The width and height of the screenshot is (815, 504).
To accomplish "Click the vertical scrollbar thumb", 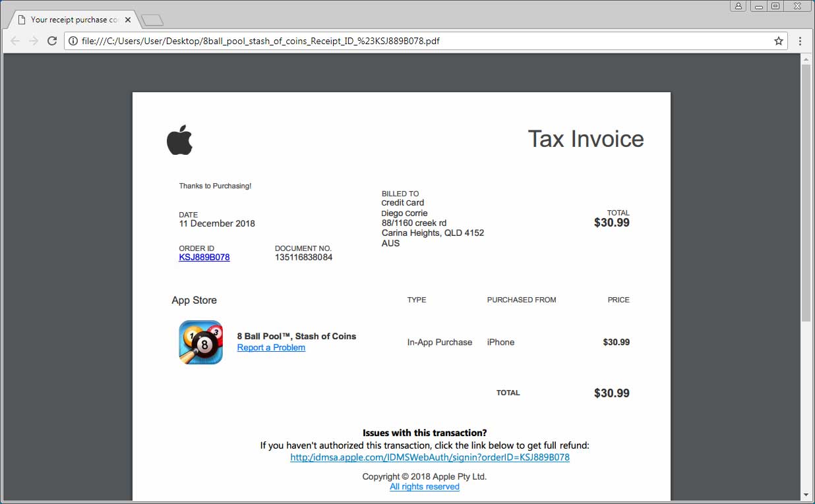I will click(x=806, y=191).
